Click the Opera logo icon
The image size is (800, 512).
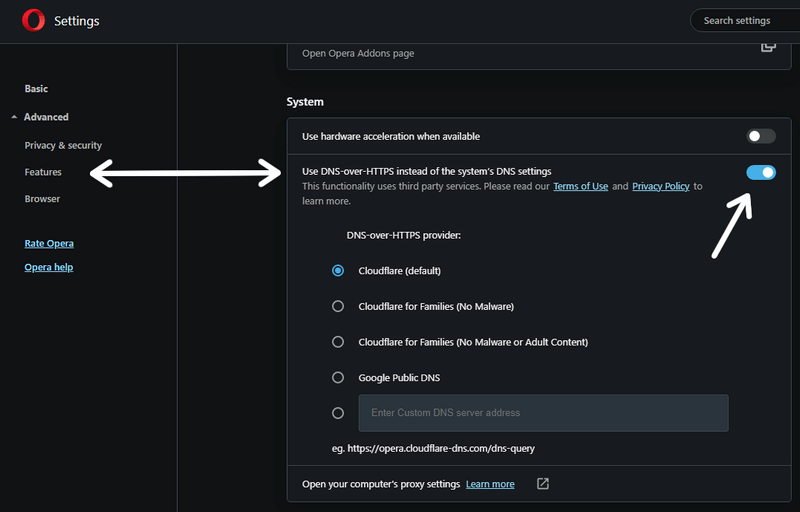(33, 20)
